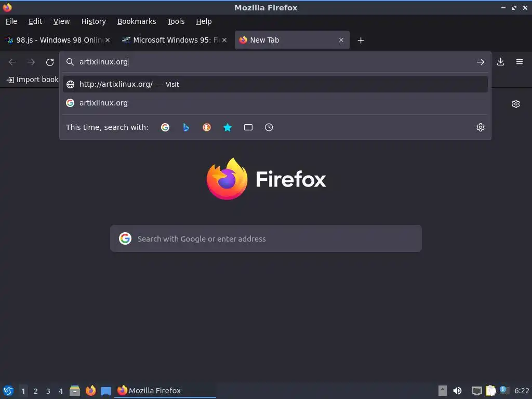Open the new tab page personalize gear
The image size is (532, 399).
click(516, 104)
